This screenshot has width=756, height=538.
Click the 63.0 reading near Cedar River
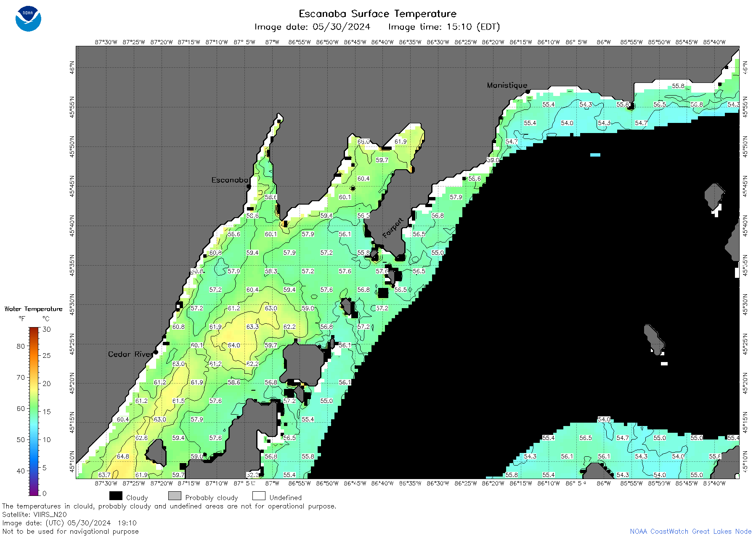pos(178,364)
